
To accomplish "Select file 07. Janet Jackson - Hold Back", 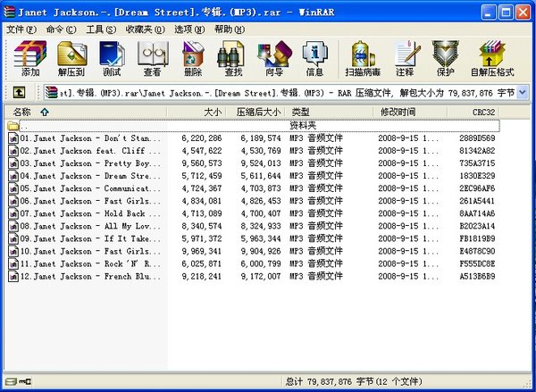I will (90, 213).
